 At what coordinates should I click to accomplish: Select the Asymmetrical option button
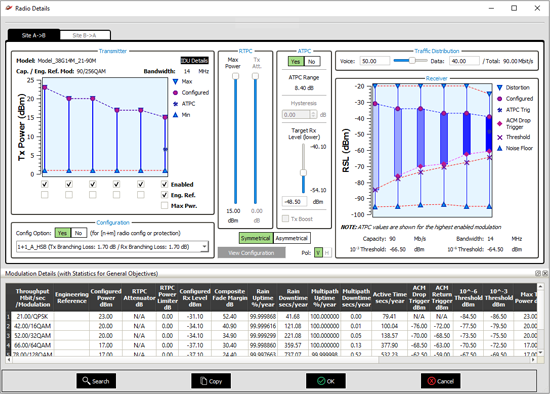[x=291, y=238]
